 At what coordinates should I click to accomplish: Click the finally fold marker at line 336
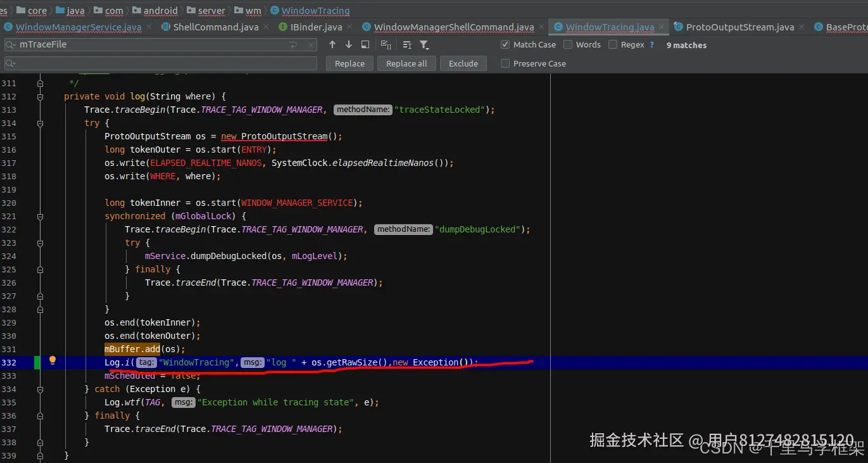(40, 415)
